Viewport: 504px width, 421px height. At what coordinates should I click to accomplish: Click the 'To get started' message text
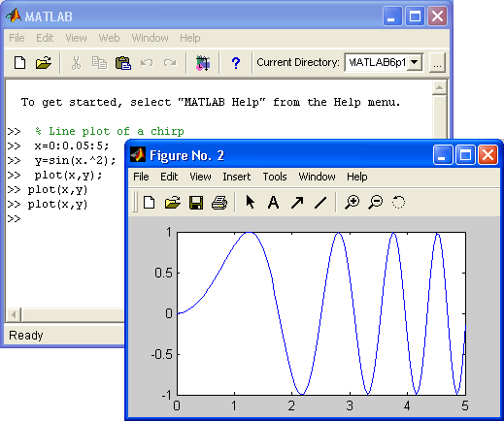click(x=211, y=102)
